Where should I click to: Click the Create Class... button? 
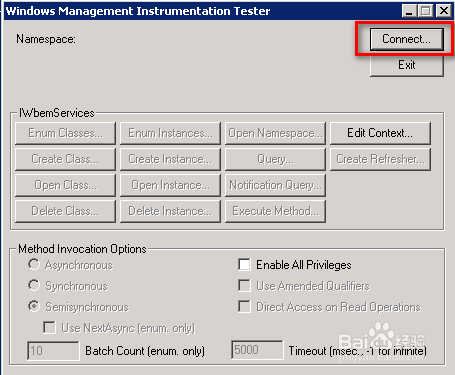[x=65, y=159]
